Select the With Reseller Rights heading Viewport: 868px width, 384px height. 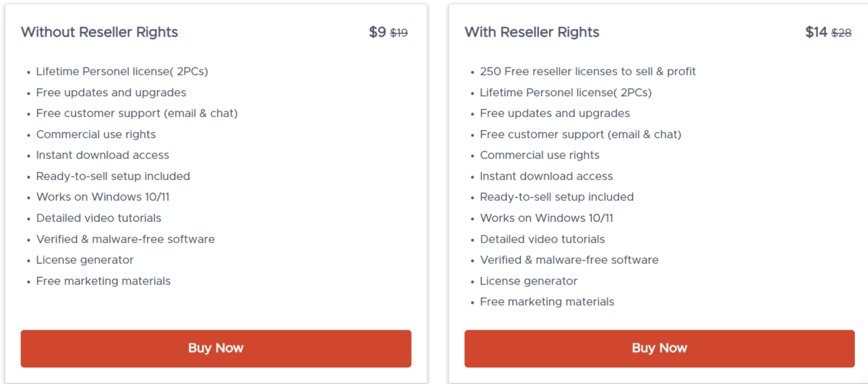pyautogui.click(x=532, y=33)
